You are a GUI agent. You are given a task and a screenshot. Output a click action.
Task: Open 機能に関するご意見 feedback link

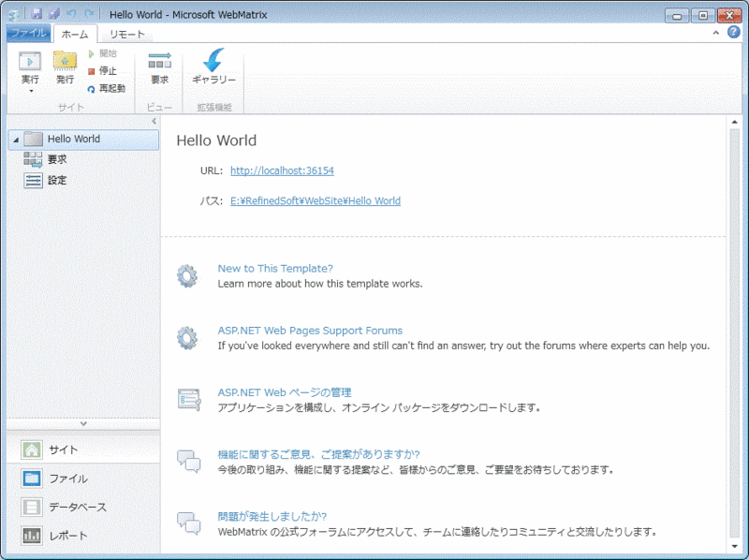(x=318, y=454)
